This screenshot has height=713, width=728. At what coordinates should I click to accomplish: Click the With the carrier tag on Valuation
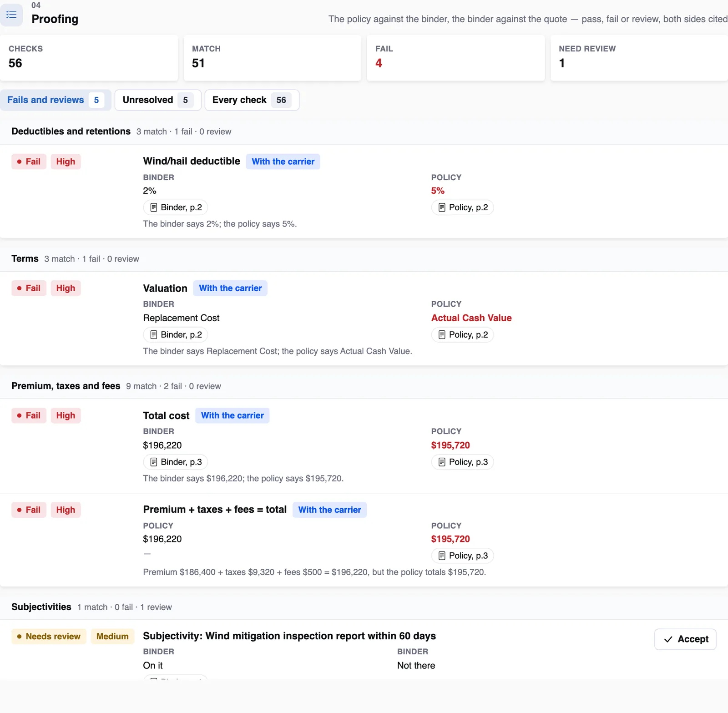[230, 288]
